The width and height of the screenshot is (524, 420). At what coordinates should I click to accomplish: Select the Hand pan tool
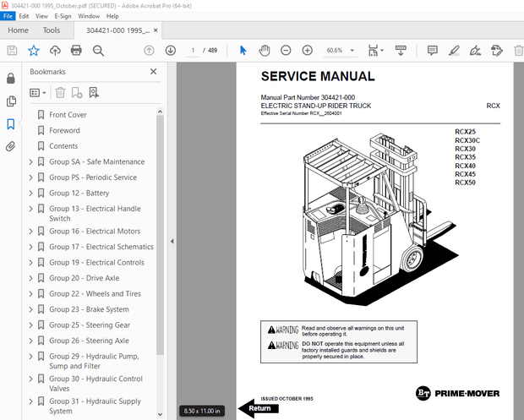[x=265, y=51]
